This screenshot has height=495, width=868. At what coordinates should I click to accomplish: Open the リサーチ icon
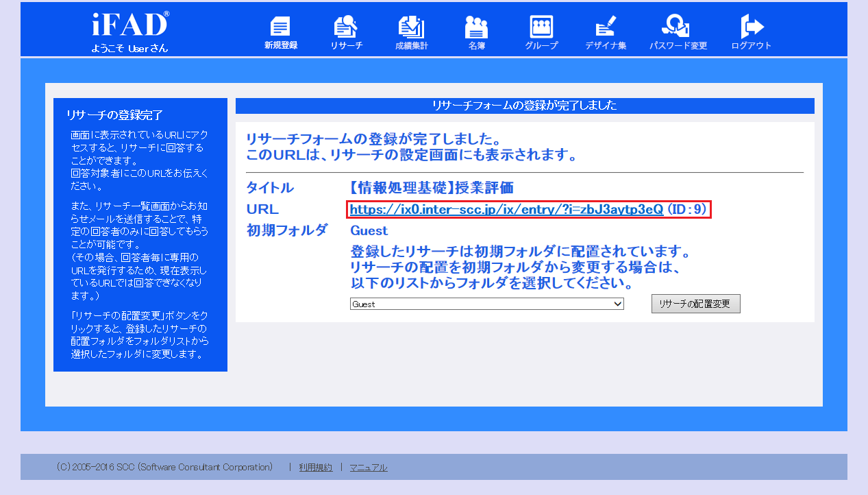(346, 33)
